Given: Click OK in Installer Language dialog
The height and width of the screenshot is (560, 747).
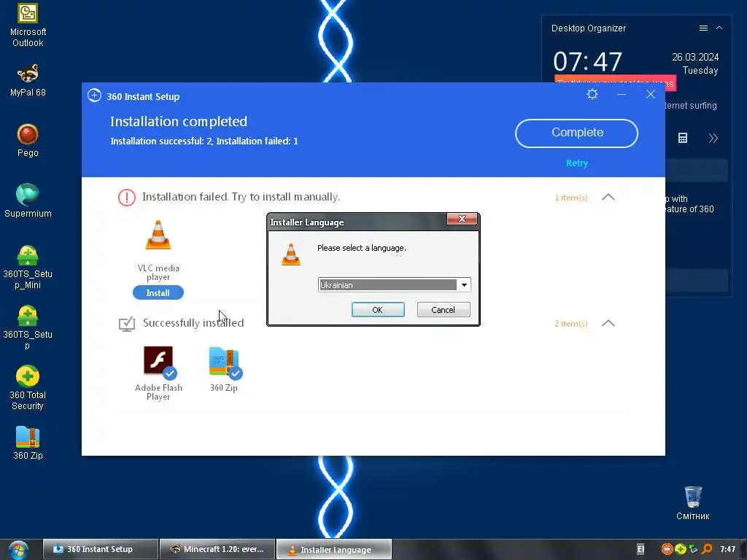Looking at the screenshot, I should 378,310.
